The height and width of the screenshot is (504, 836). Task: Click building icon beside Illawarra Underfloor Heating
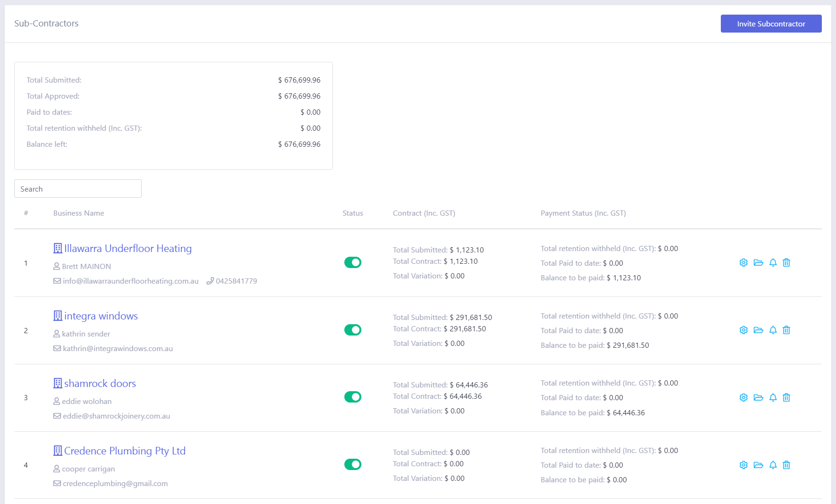pyautogui.click(x=58, y=248)
